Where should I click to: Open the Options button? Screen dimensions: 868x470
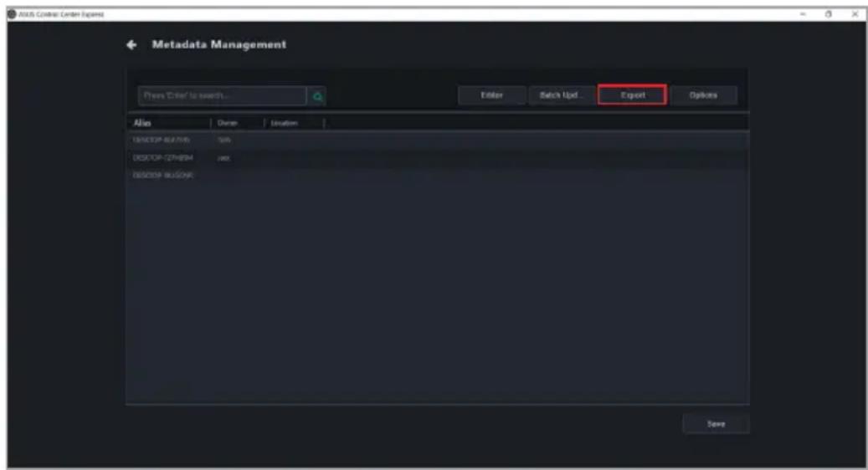click(x=703, y=95)
